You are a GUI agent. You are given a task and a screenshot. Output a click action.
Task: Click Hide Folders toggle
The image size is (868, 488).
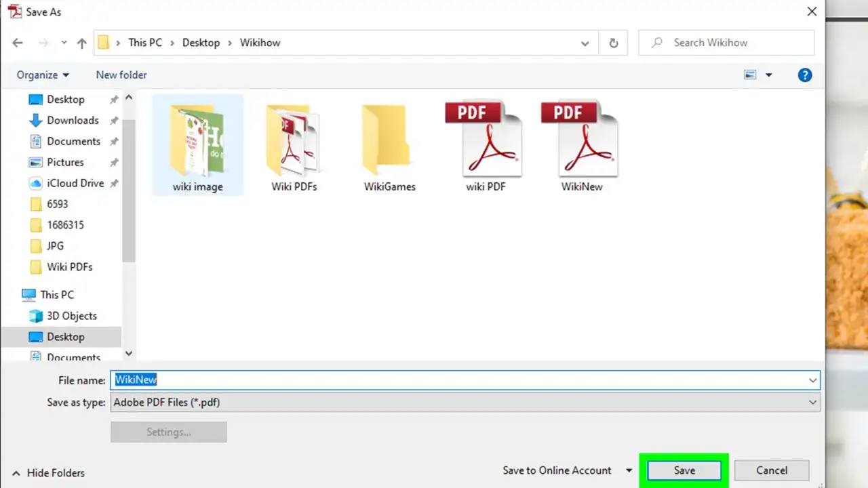(x=48, y=473)
